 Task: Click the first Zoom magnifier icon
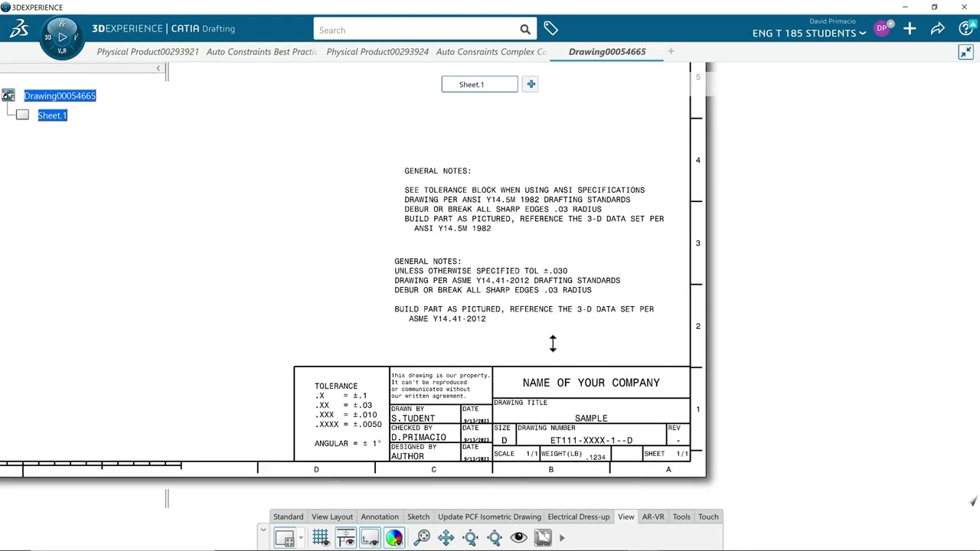[x=471, y=538]
